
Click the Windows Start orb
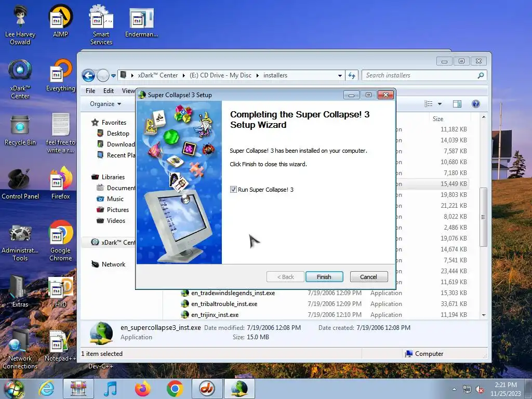click(14, 389)
